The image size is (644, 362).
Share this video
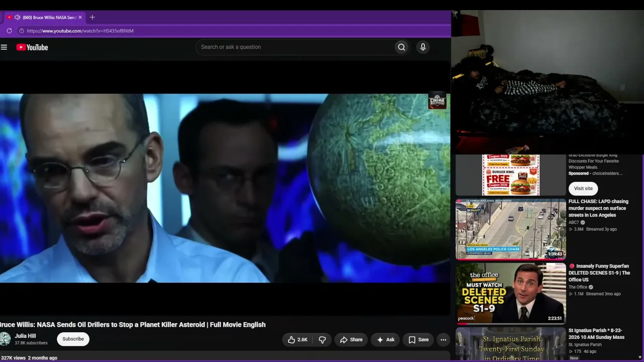point(351,340)
